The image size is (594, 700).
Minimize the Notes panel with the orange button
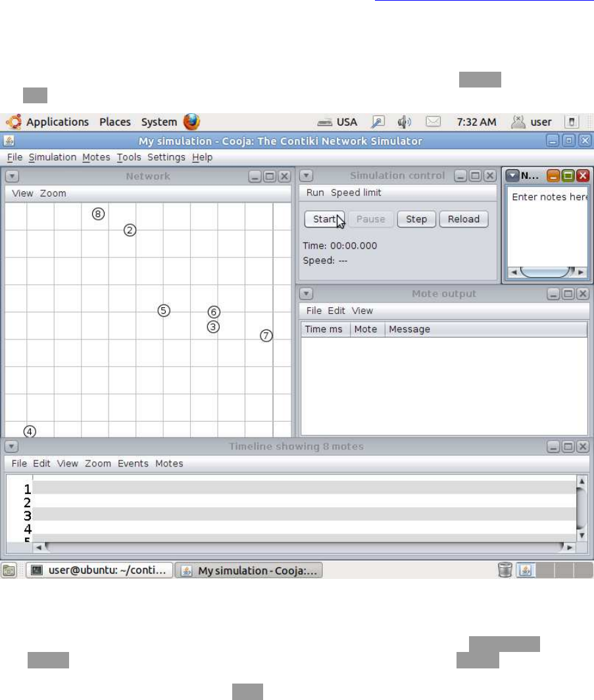(553, 176)
